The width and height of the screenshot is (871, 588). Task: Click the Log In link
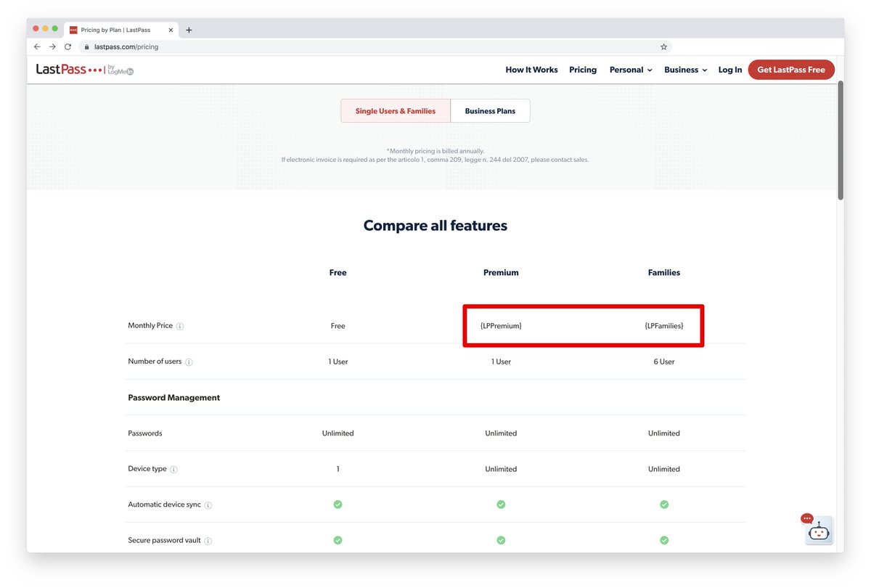coord(729,70)
